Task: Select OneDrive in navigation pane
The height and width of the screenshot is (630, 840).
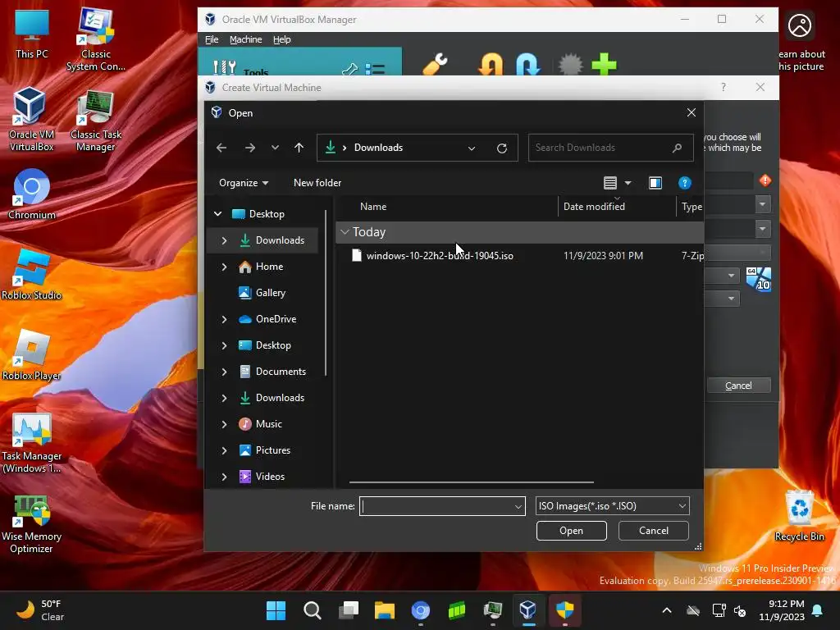Action: pyautogui.click(x=276, y=319)
